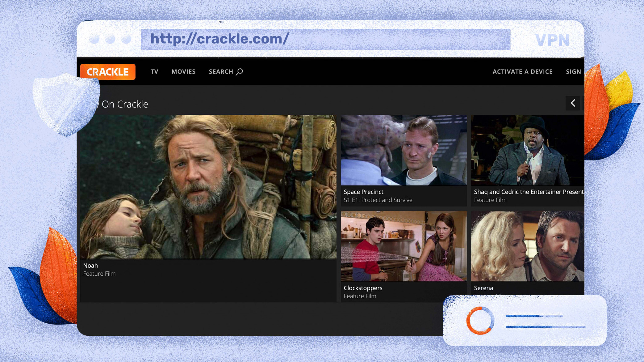Click the Noah title text

[x=90, y=266]
